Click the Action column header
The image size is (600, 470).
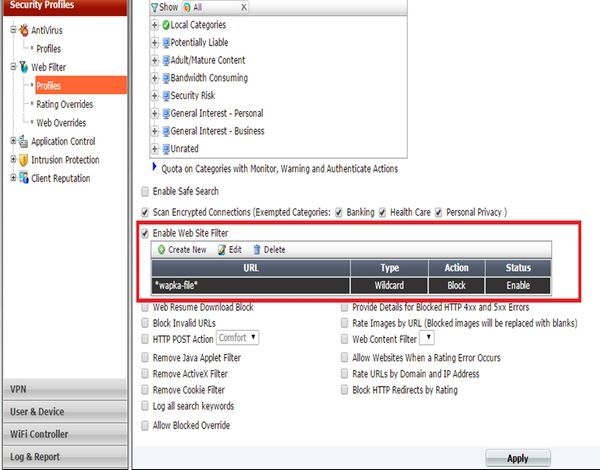coord(457,268)
